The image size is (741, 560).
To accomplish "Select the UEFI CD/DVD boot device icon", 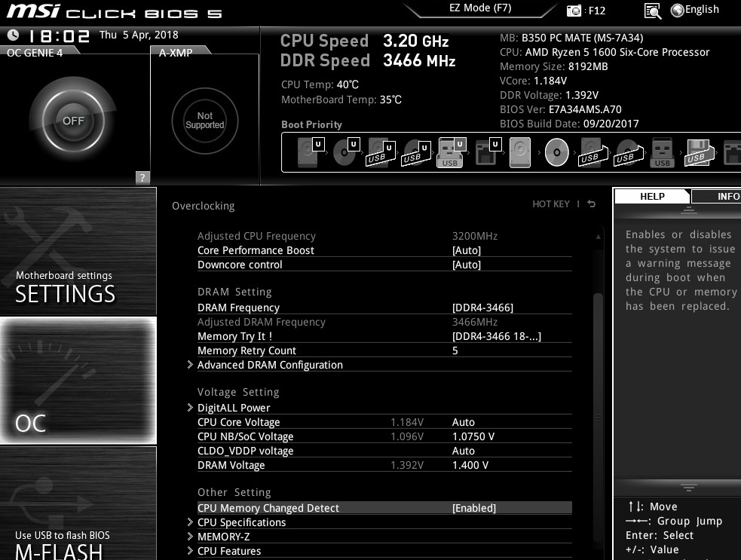I will (347, 152).
